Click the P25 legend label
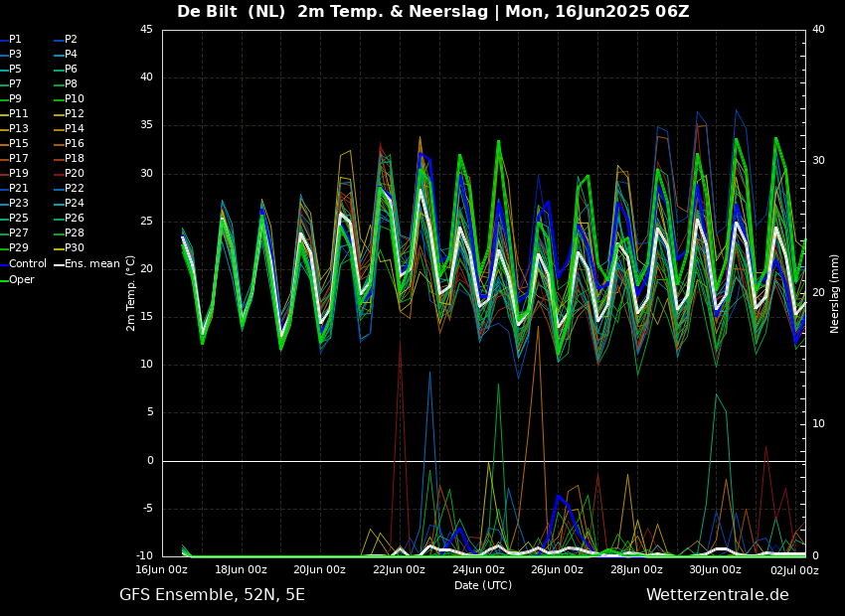 click(19, 219)
